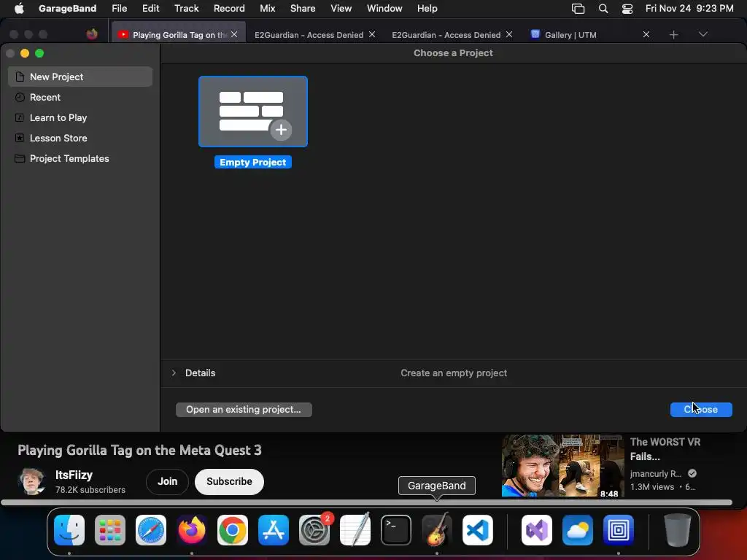Expand the Details disclosure chevron
Viewport: 747px width, 560px height.
[174, 373]
